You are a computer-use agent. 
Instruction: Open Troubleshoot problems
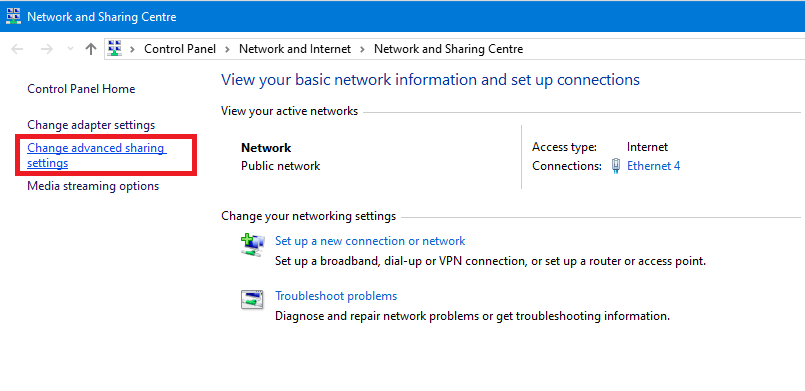click(x=336, y=296)
